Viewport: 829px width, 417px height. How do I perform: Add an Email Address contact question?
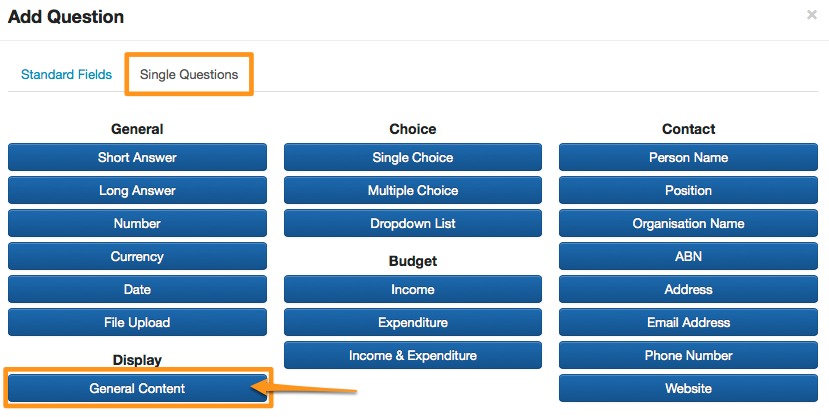[x=688, y=322]
